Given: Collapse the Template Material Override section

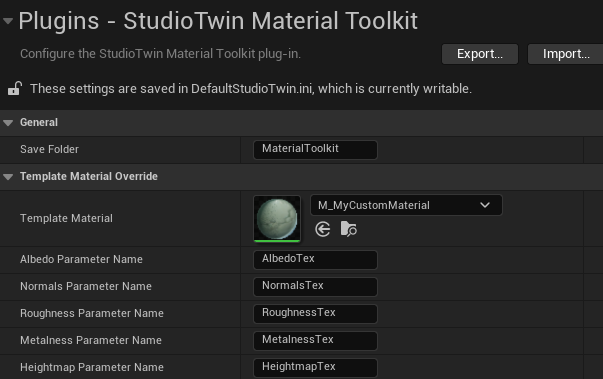Looking at the screenshot, I should [8, 176].
